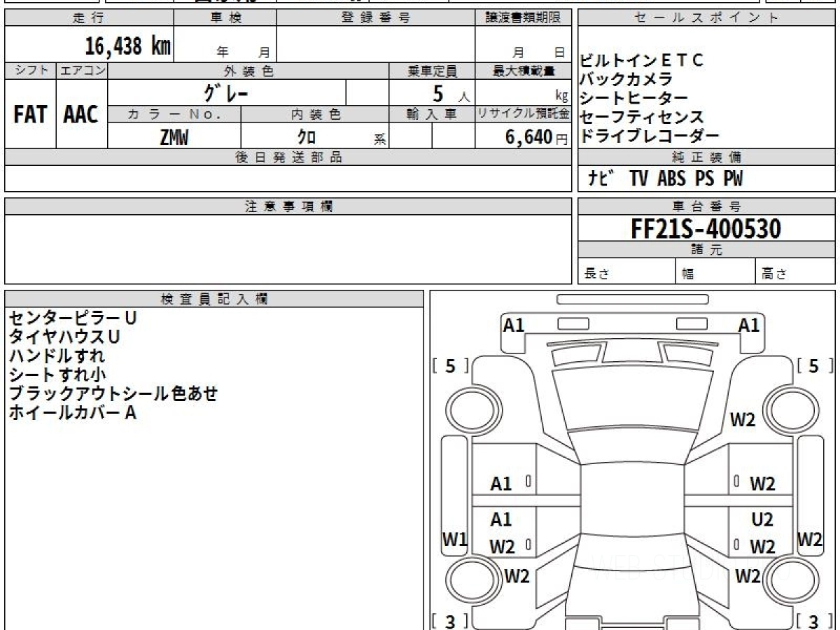This screenshot has height=630, width=840.
Task: Click the 乗車定員 header
Action: (432, 71)
